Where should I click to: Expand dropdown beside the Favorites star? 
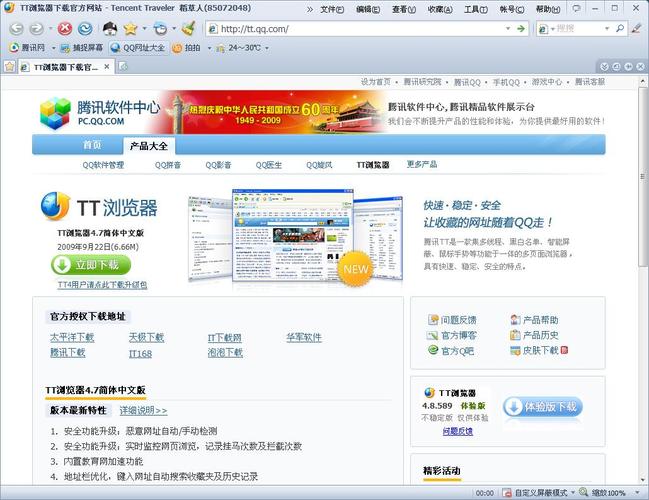click(x=144, y=29)
